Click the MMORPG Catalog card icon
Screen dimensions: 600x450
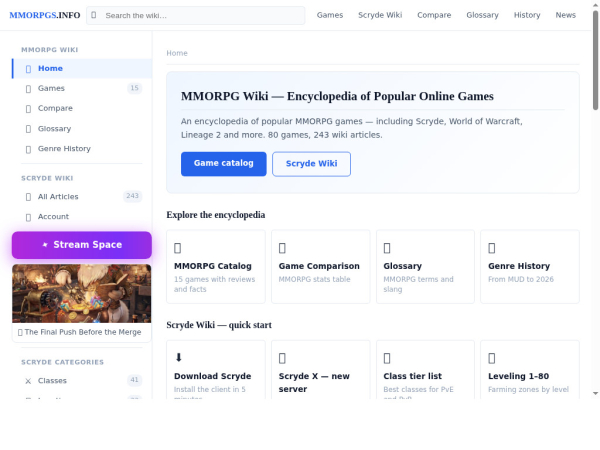tap(178, 248)
